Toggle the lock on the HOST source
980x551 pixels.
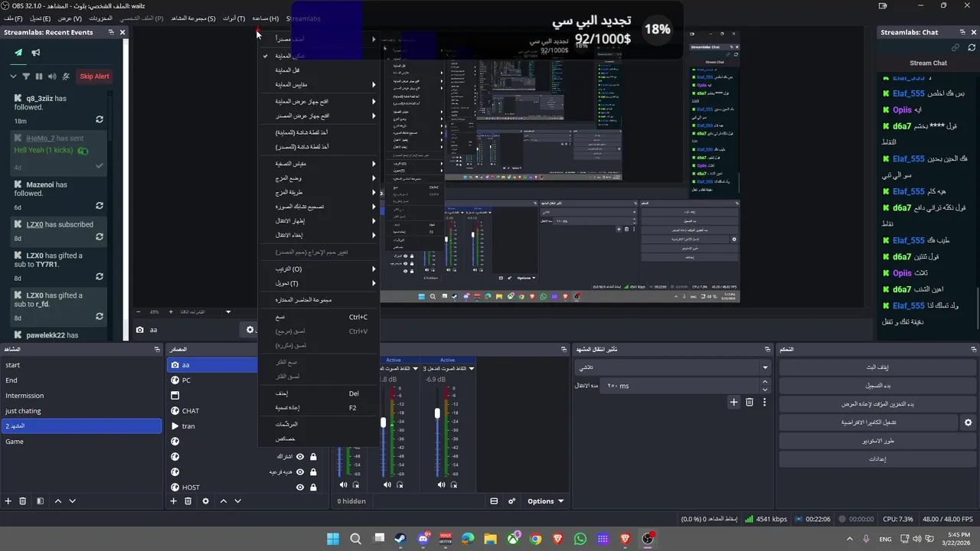coord(313,487)
